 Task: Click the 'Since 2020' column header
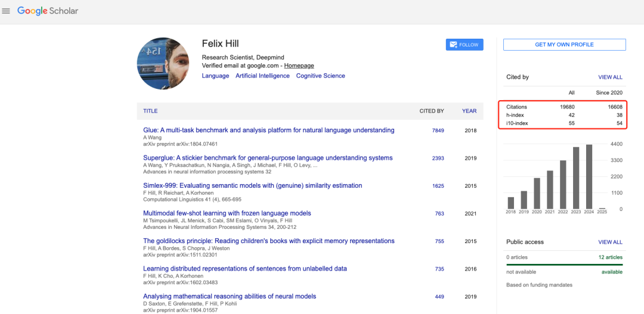(x=609, y=93)
